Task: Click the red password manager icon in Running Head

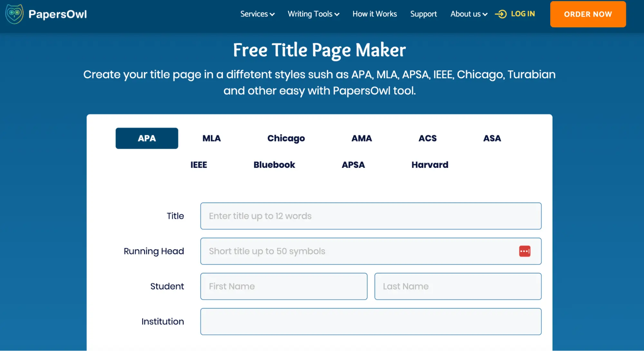Action: click(524, 251)
